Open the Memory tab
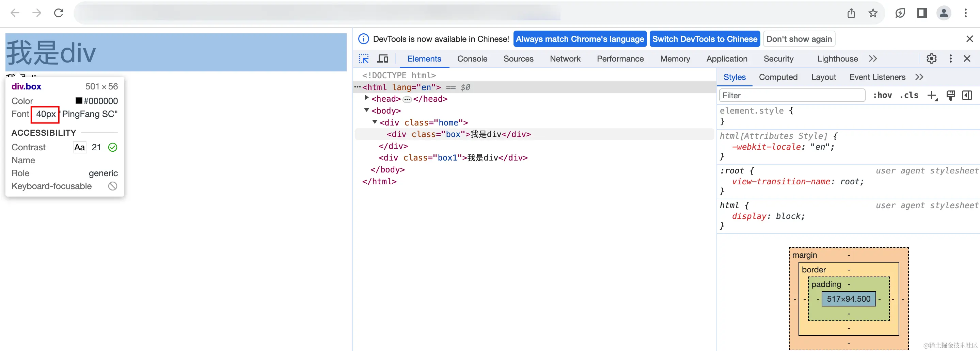 tap(675, 59)
